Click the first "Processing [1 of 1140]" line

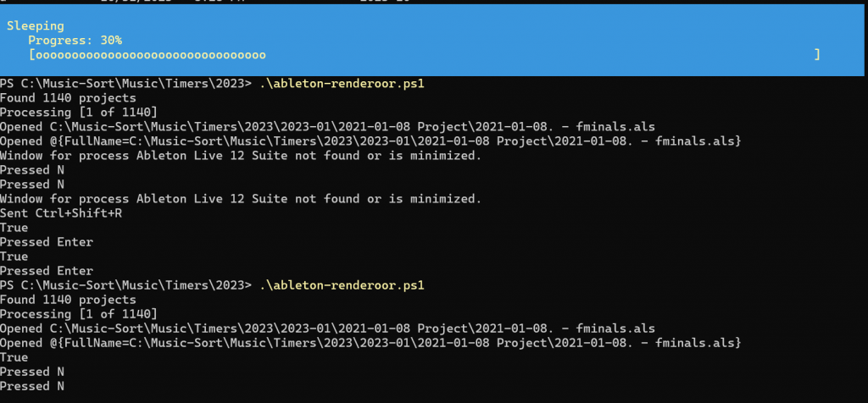tap(78, 113)
